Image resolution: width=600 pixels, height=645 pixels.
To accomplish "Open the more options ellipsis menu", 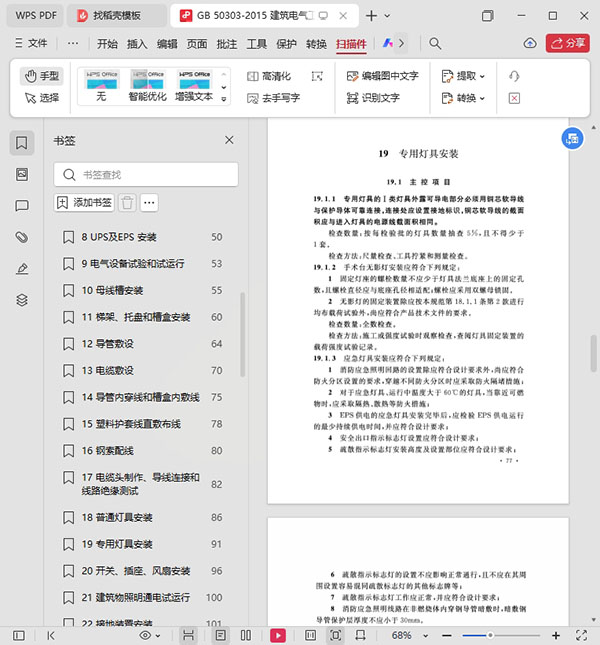I will coord(73,43).
